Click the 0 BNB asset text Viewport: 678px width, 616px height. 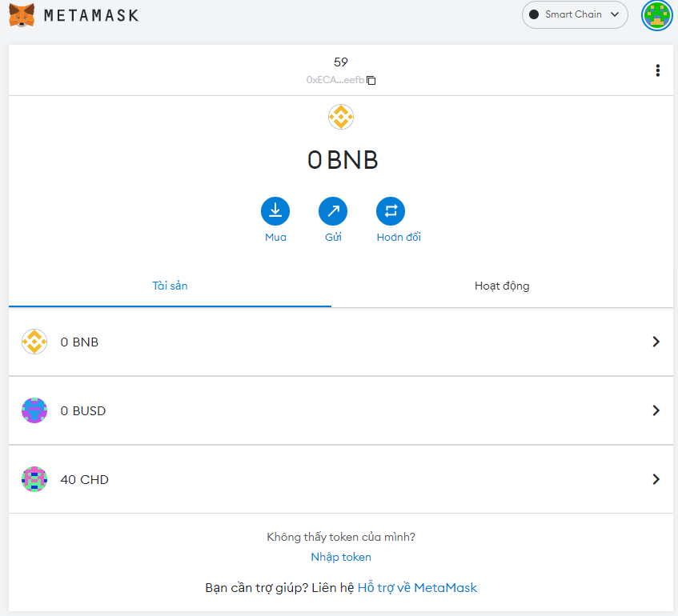[79, 342]
